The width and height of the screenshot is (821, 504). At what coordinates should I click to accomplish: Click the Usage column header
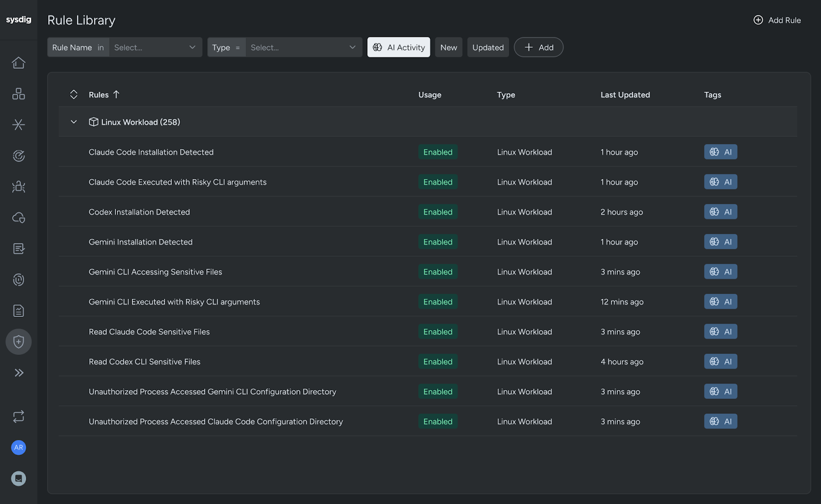click(x=429, y=95)
